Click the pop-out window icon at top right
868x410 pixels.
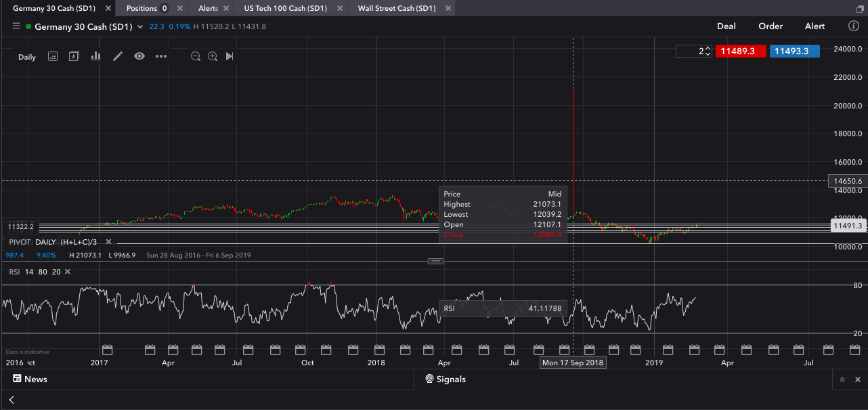click(x=860, y=9)
